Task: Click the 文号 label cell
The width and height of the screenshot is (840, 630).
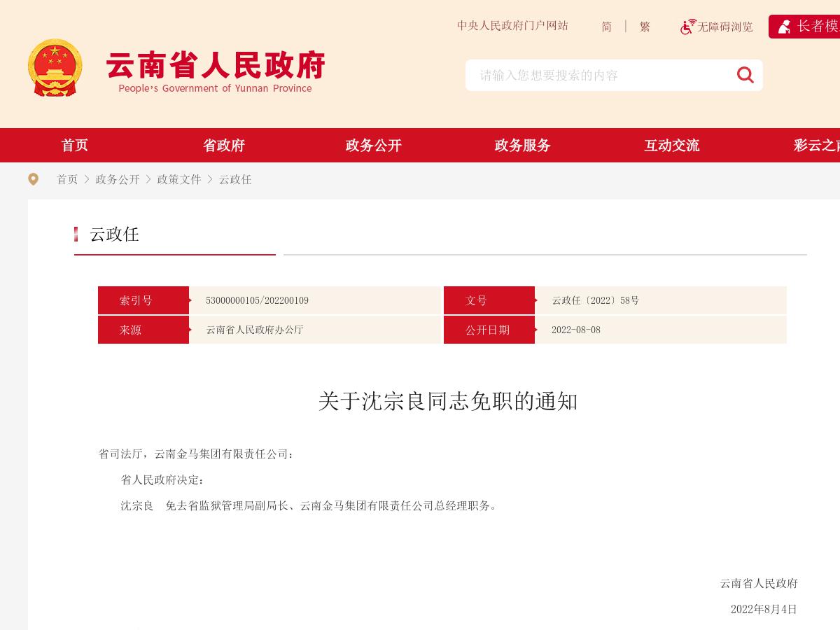Action: click(489, 300)
